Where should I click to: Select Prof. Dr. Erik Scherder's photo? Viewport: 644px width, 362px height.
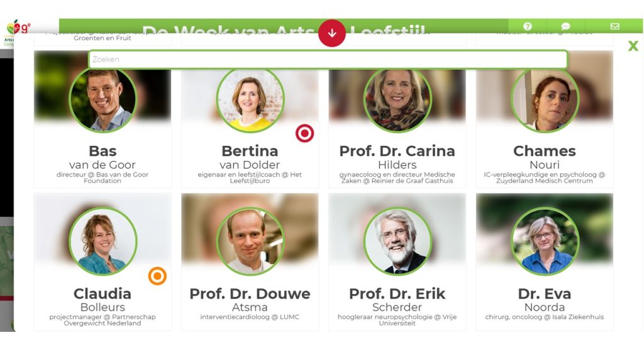click(x=397, y=241)
